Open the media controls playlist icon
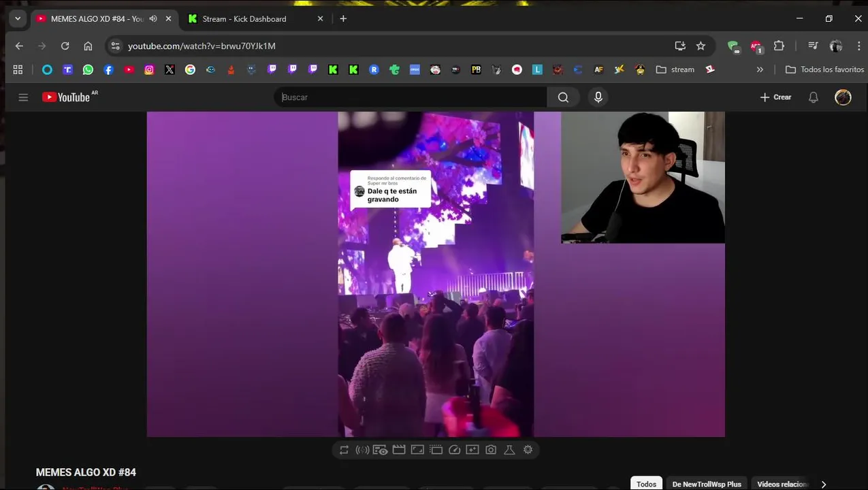 click(x=813, y=46)
